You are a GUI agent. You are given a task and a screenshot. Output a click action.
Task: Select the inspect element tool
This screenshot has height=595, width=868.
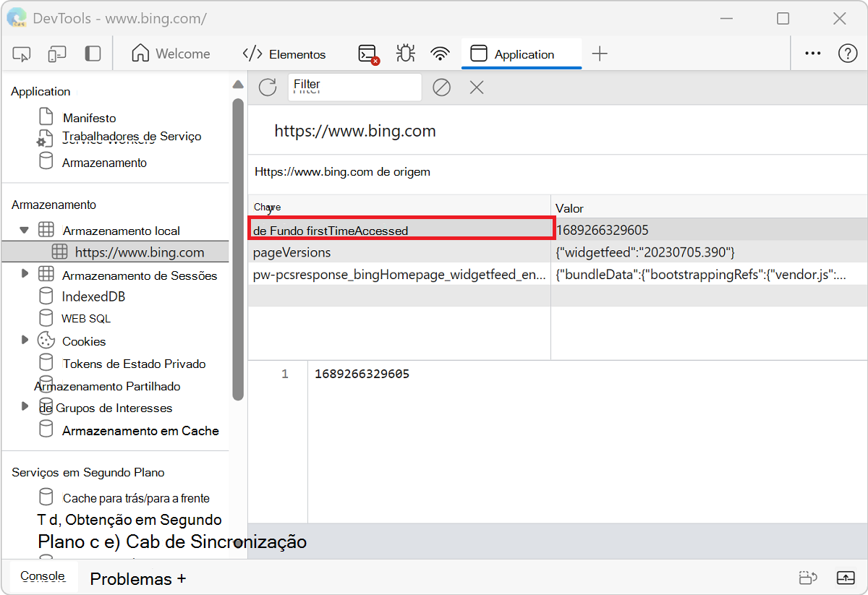(x=22, y=53)
